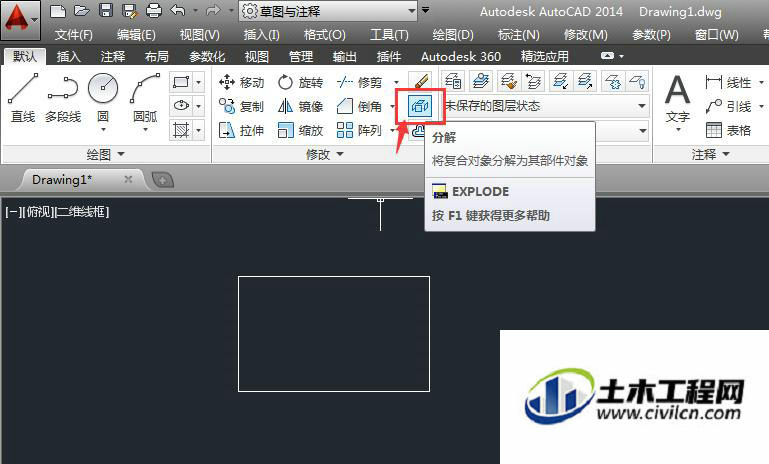Open the 标注(N) menu

point(518,34)
